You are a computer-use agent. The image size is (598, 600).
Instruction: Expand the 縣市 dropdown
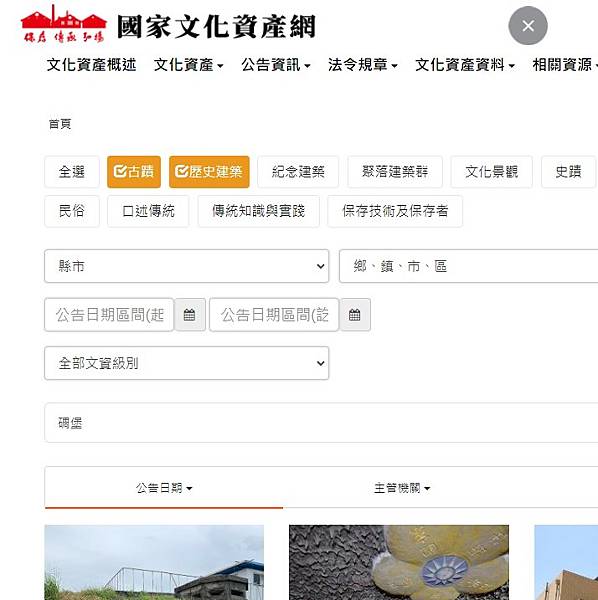pos(187,266)
